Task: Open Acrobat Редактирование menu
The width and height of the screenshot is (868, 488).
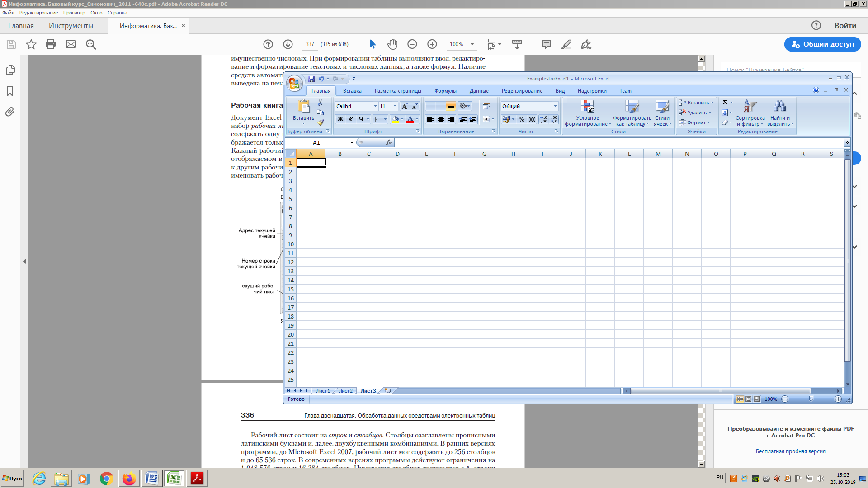Action: pos(38,13)
